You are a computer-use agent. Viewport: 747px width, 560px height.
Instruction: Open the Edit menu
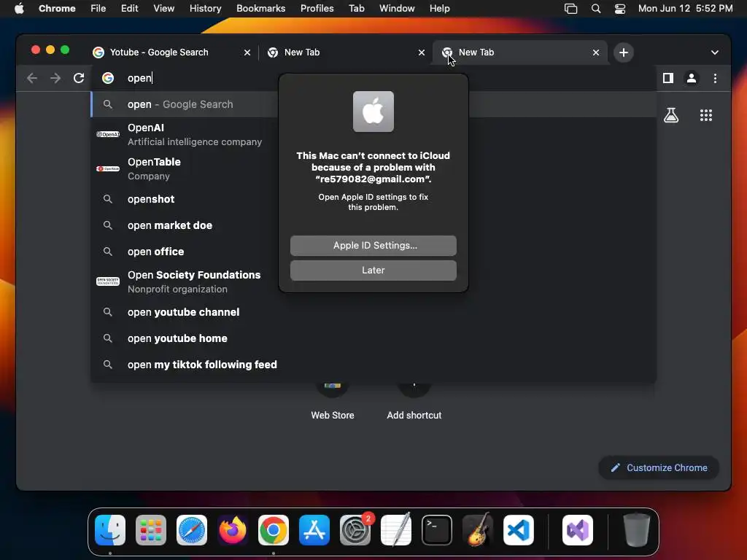[x=129, y=9]
